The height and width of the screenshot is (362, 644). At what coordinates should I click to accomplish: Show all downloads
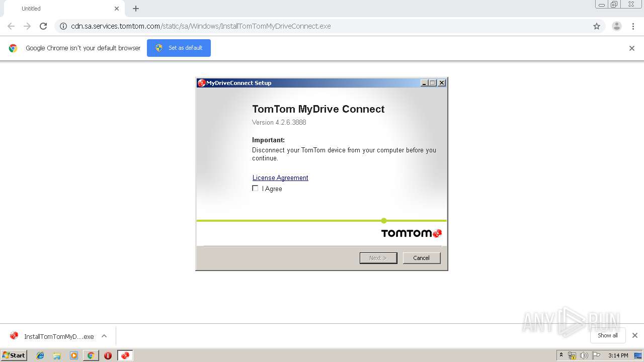click(608, 335)
